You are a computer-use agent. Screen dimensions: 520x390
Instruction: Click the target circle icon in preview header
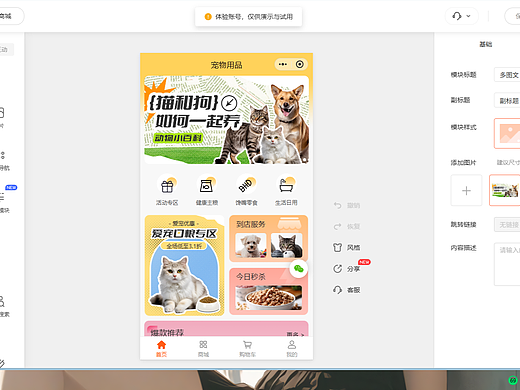pos(300,64)
